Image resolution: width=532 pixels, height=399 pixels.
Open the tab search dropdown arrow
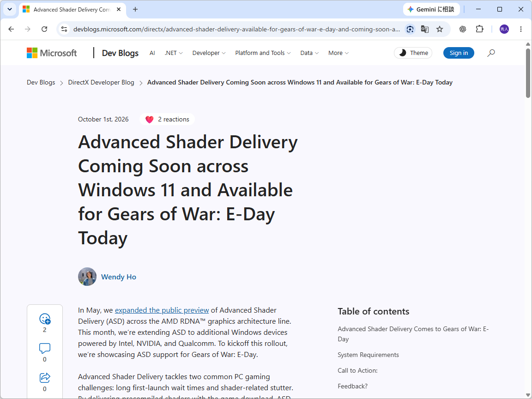point(10,10)
